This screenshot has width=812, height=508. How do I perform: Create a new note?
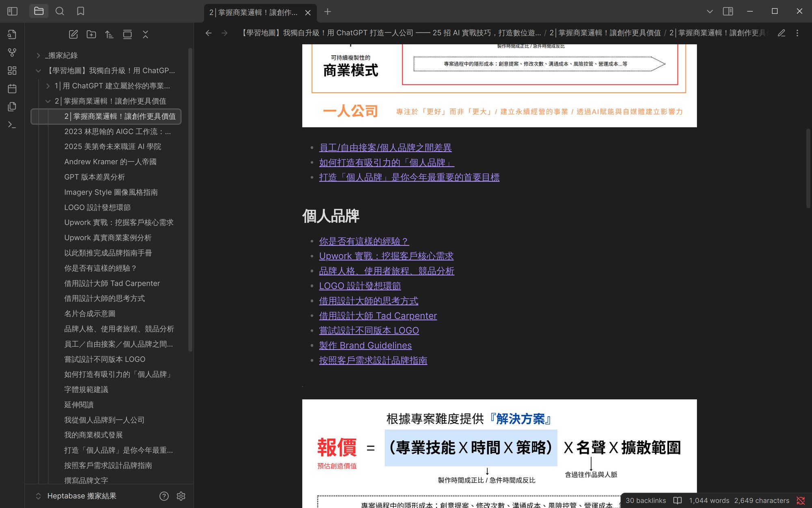click(73, 35)
